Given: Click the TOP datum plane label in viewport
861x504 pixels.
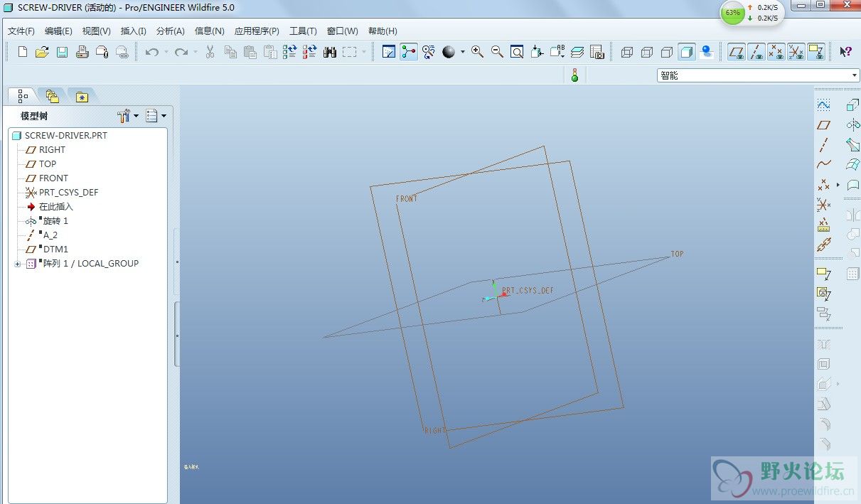Looking at the screenshot, I should [678, 254].
